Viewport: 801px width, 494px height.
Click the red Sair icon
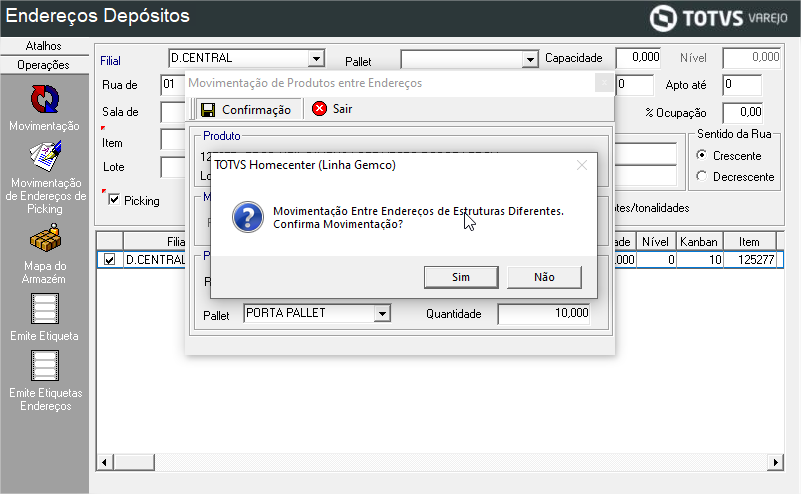tap(319, 109)
